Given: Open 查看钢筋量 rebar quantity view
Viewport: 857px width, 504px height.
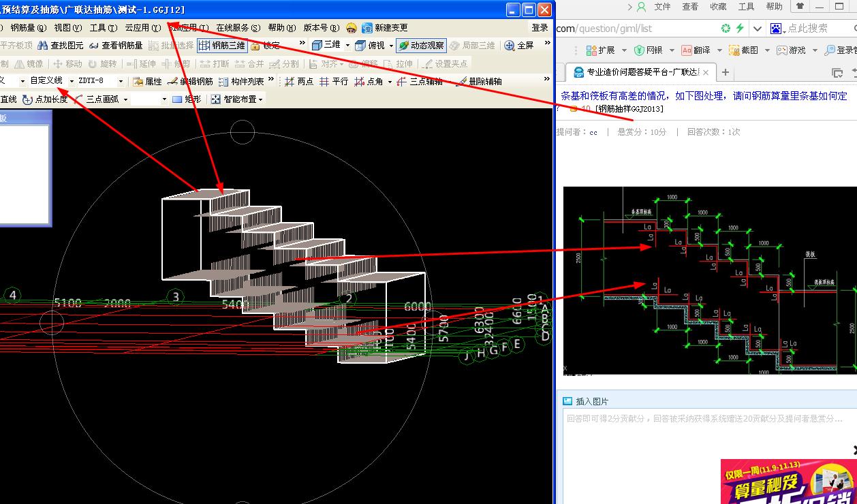Looking at the screenshot, I should (116, 46).
